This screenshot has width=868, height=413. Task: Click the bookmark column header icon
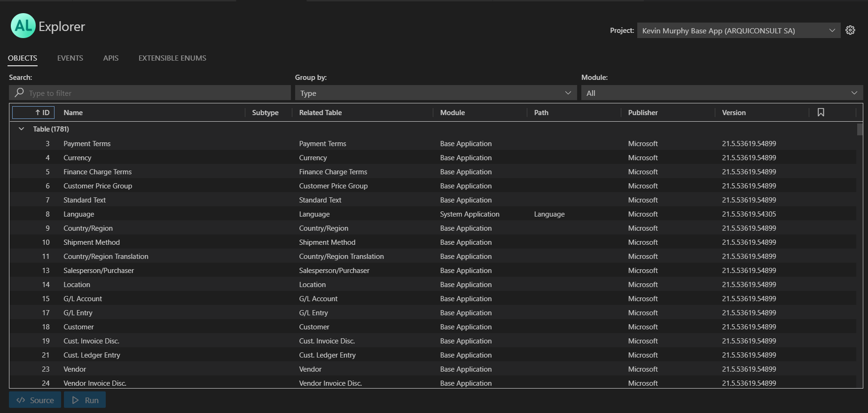point(821,112)
